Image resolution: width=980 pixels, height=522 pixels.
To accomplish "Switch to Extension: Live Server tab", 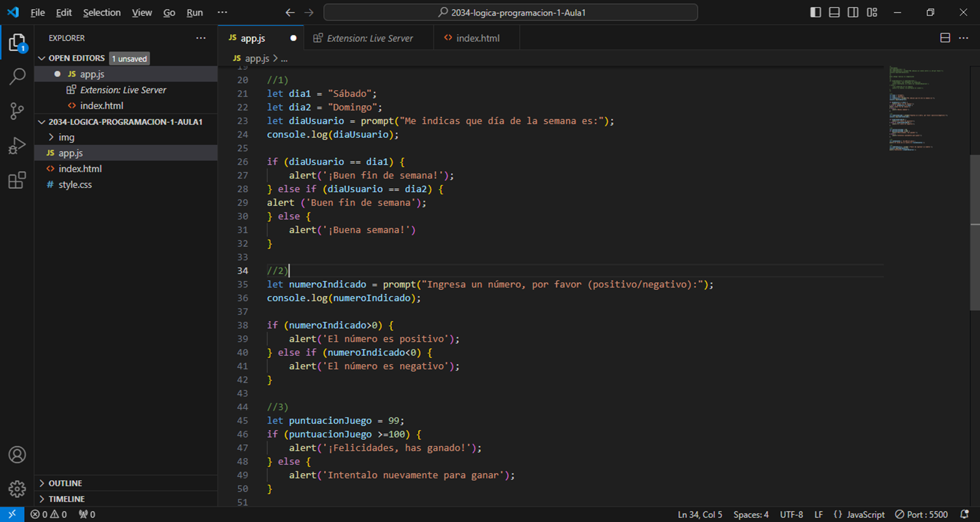I will [x=370, y=38].
